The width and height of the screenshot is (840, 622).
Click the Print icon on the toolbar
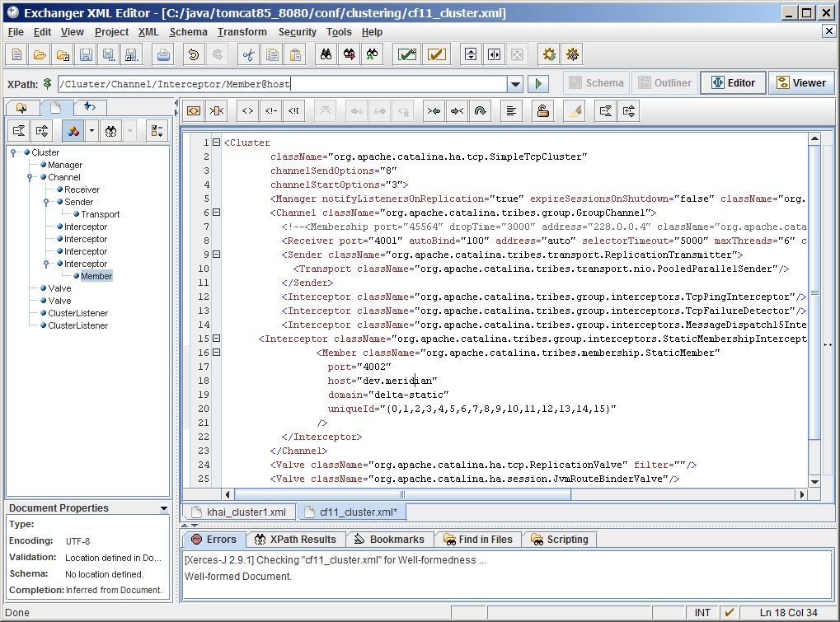[x=162, y=54]
